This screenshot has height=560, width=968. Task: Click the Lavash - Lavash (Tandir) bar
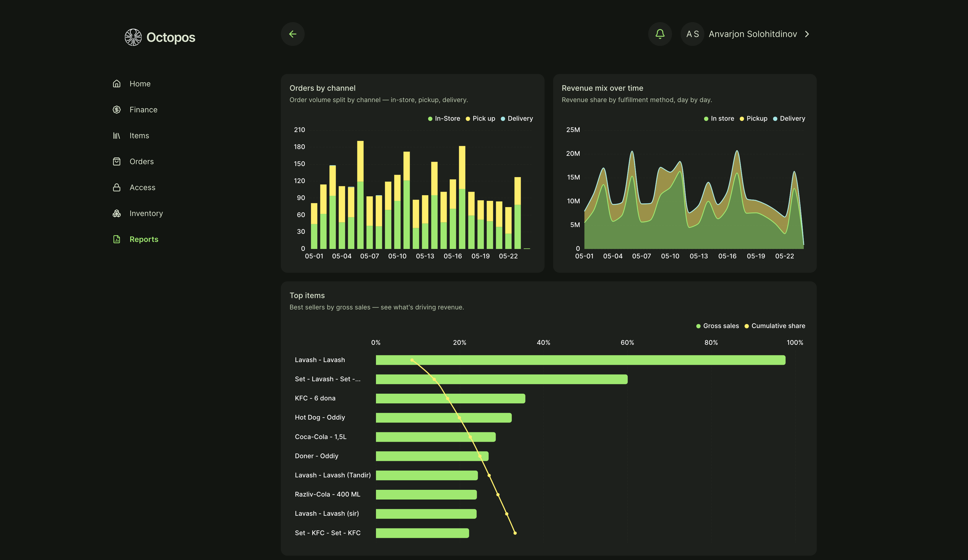point(427,475)
